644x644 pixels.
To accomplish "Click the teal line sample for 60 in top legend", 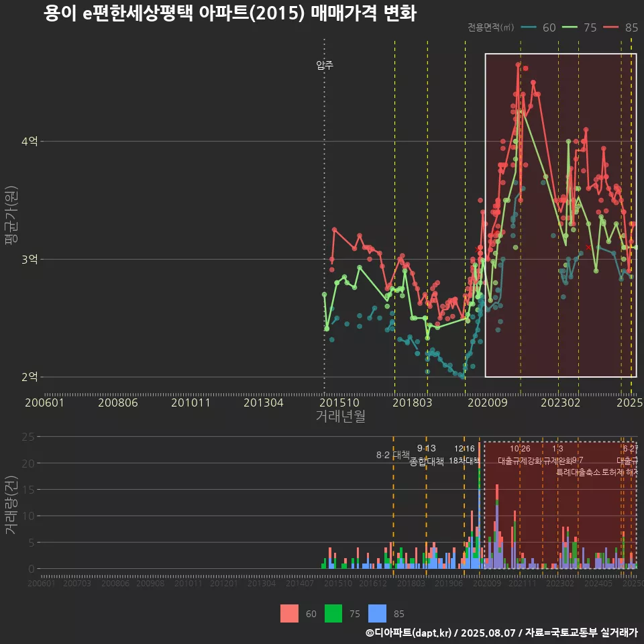I will (529, 27).
